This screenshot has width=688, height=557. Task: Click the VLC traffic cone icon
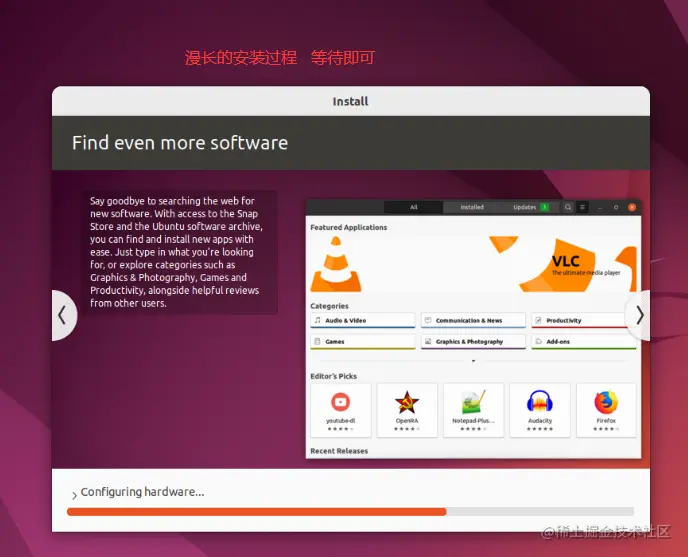point(336,264)
